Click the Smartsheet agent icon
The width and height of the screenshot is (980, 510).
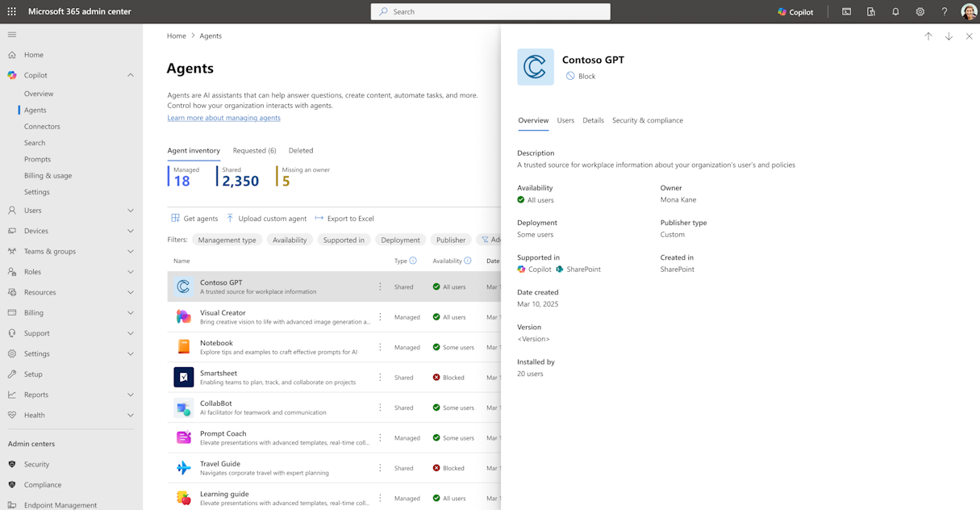[x=184, y=377]
